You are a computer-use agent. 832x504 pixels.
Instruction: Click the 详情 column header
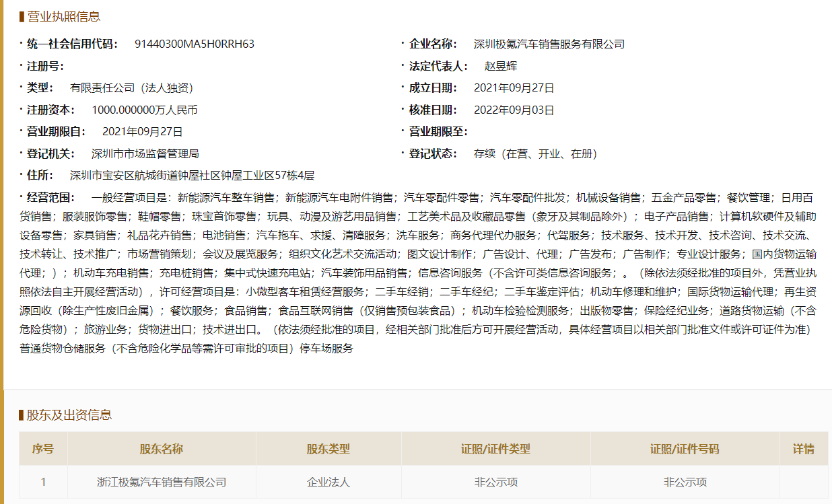[x=804, y=449]
